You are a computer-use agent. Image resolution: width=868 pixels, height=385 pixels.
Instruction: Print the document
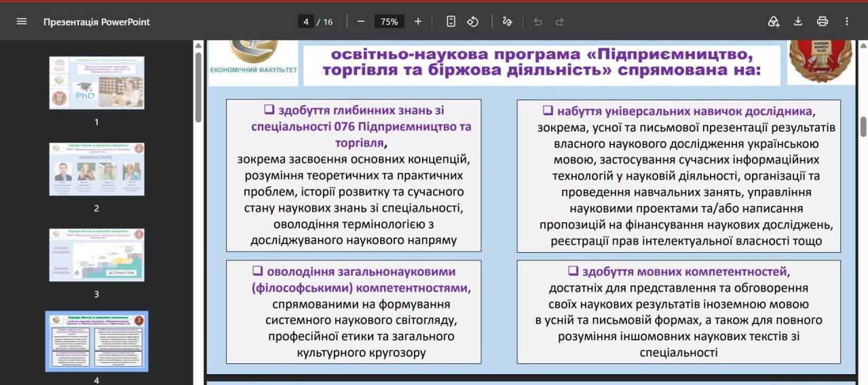coord(823,22)
